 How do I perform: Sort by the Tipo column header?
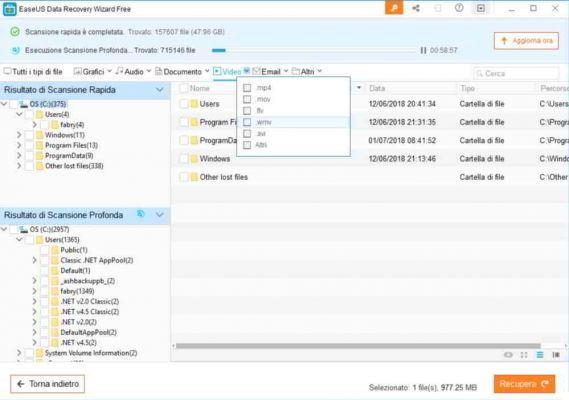tap(467, 88)
